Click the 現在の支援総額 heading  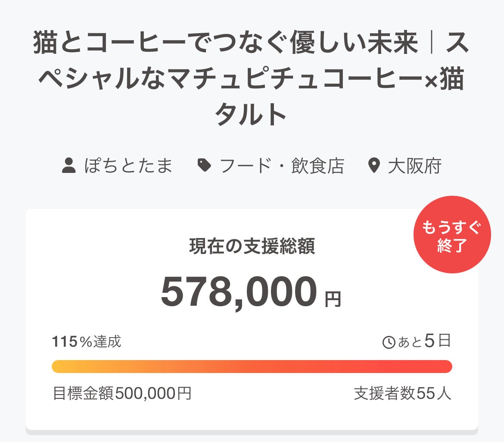[x=252, y=246]
